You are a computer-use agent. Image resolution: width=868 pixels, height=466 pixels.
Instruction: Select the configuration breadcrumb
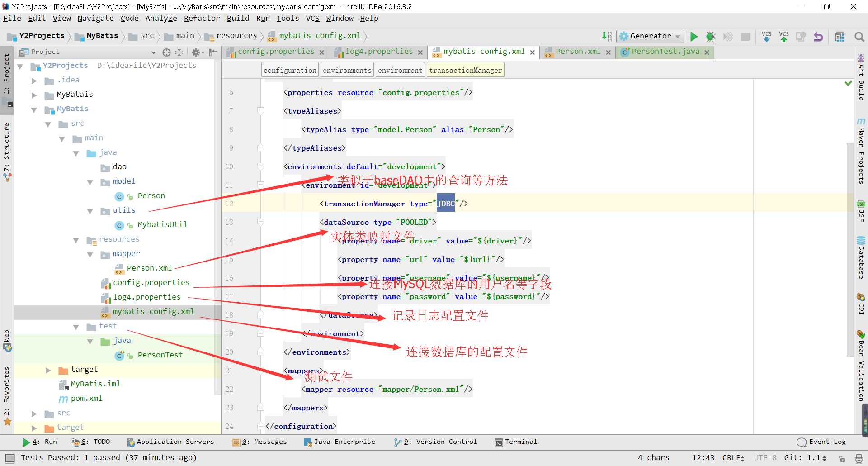290,70
